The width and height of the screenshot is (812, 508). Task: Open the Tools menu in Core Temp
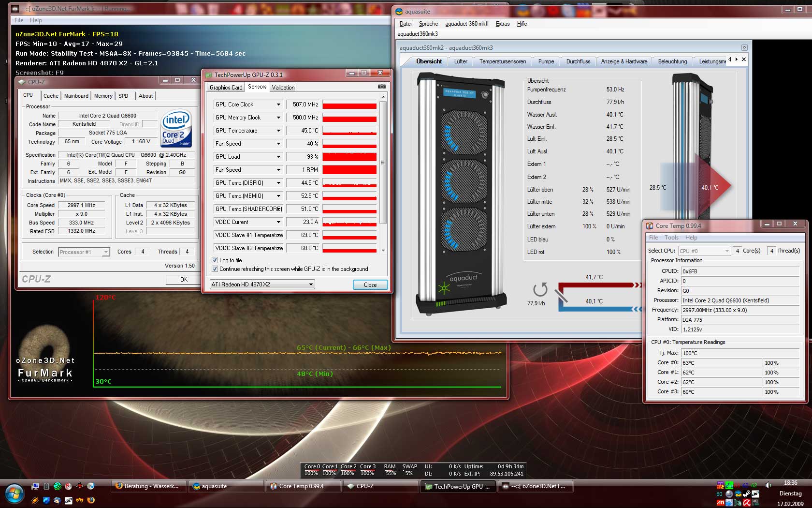point(671,238)
